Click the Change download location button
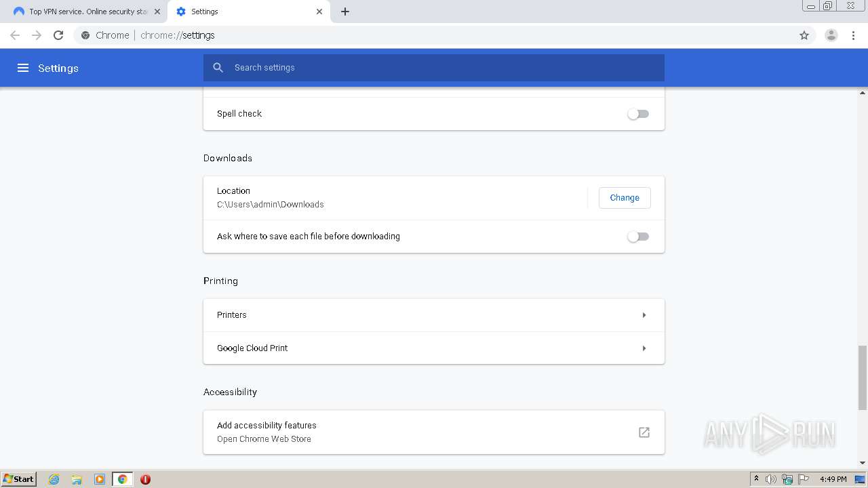Image resolution: width=868 pixels, height=488 pixels. 625,198
